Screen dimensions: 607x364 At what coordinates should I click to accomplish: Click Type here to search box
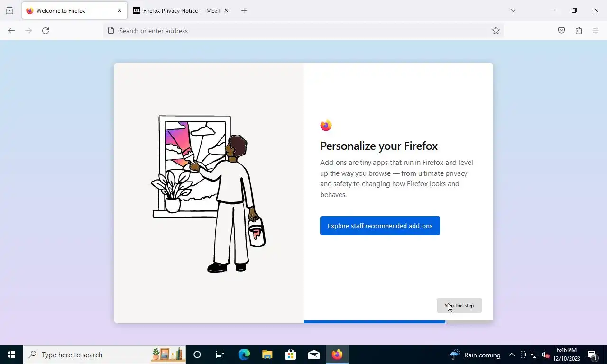104,355
